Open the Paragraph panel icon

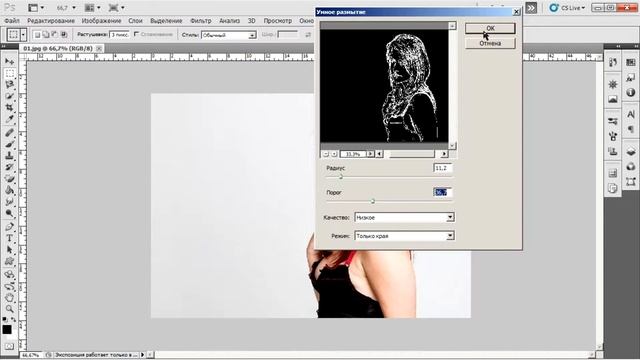pos(631,129)
